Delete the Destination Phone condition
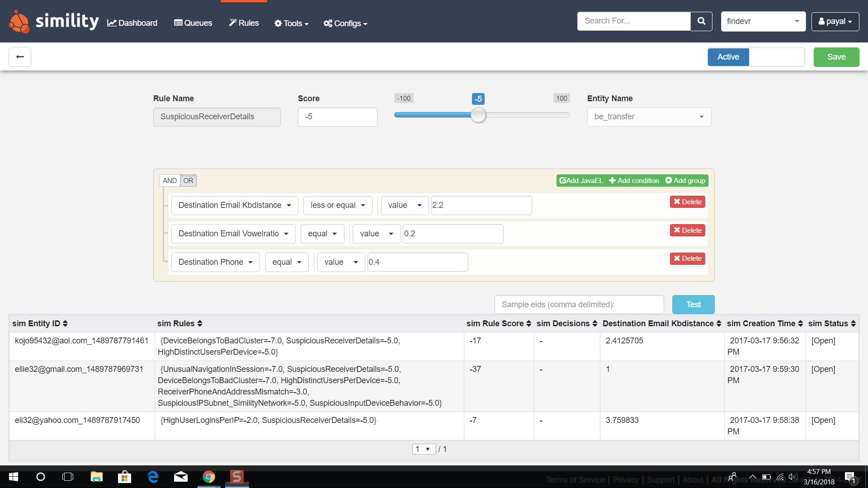Image resolution: width=868 pixels, height=488 pixels. 687,258
